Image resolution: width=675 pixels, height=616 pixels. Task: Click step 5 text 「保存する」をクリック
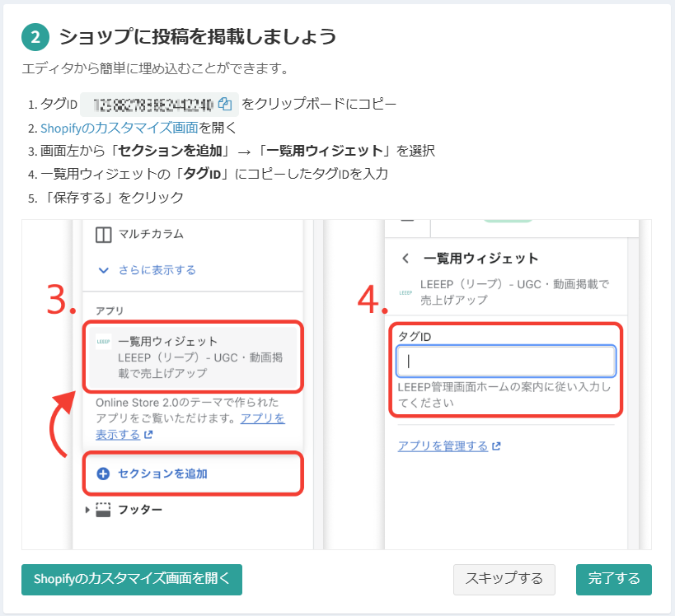click(x=111, y=198)
